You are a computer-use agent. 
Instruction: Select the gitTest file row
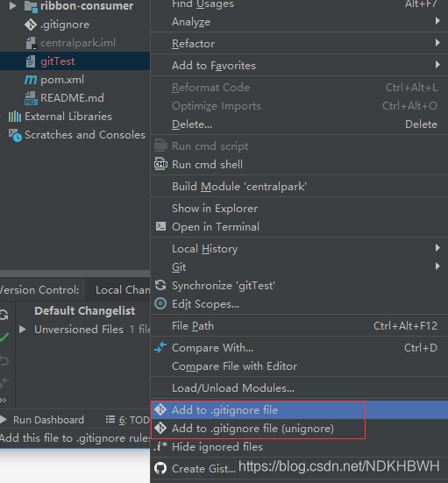pos(75,61)
